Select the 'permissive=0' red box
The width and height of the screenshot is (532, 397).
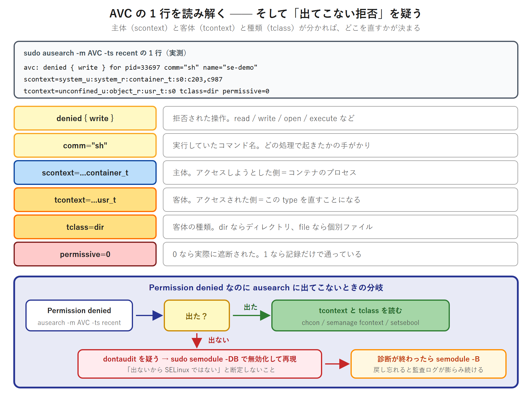tap(85, 254)
